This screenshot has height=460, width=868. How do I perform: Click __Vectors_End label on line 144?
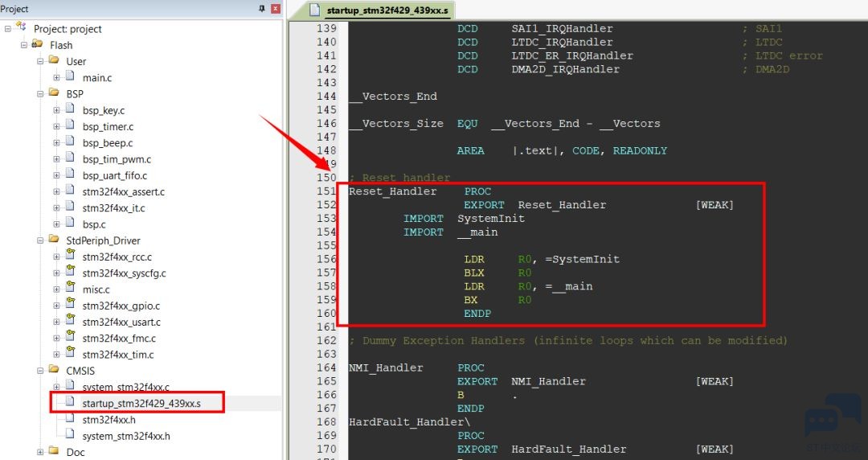[393, 97]
